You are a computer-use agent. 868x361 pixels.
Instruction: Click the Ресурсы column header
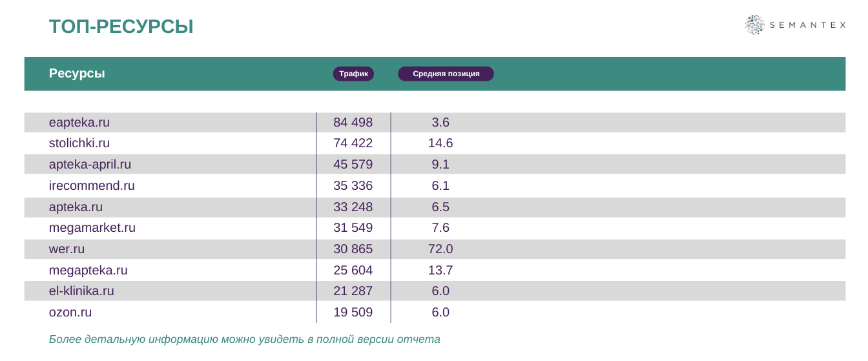[x=77, y=74]
